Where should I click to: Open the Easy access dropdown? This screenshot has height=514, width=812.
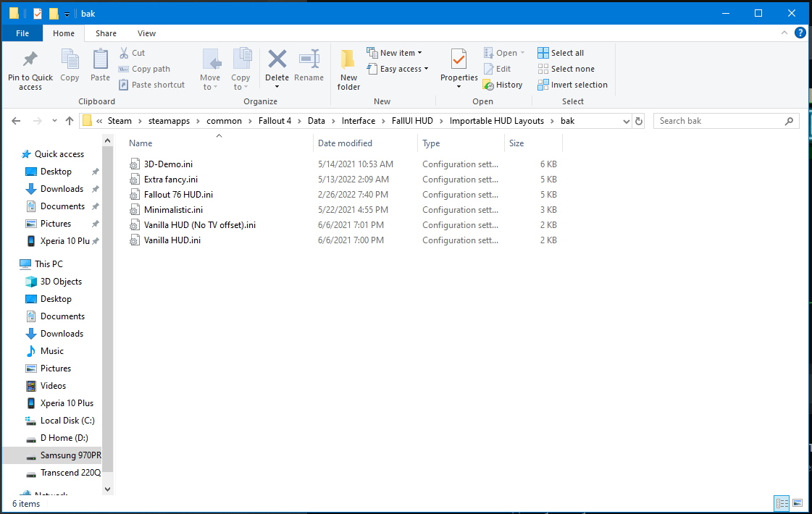(x=398, y=69)
